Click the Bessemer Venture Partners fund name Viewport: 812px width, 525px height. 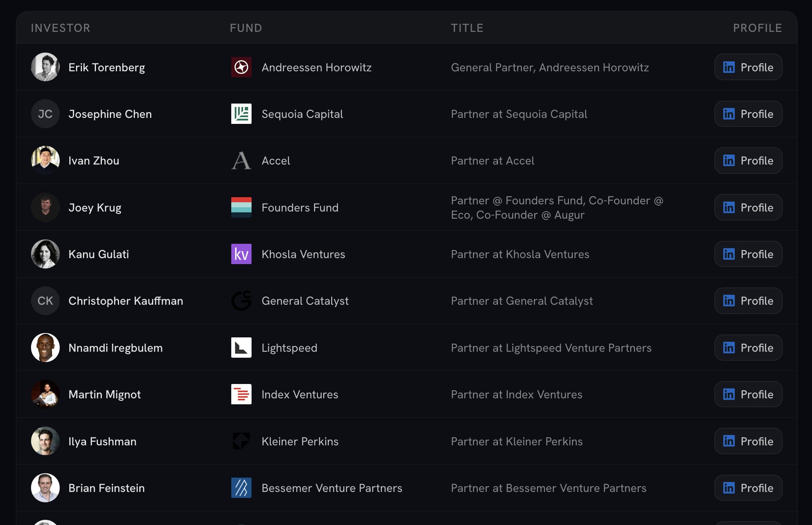pos(332,488)
